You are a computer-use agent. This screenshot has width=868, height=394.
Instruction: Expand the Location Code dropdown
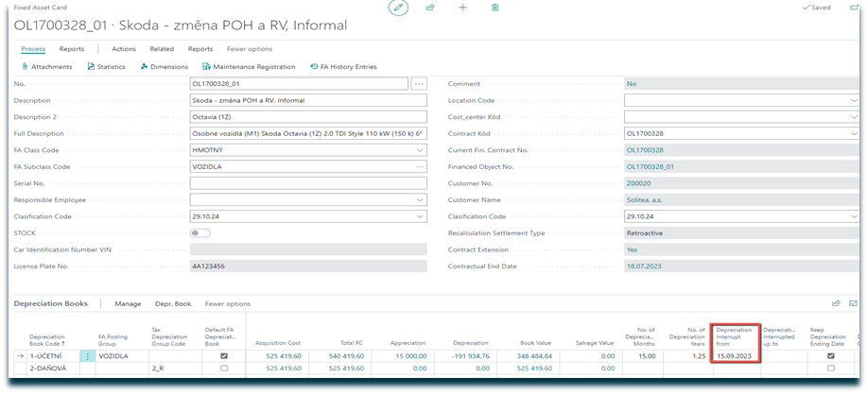(854, 100)
